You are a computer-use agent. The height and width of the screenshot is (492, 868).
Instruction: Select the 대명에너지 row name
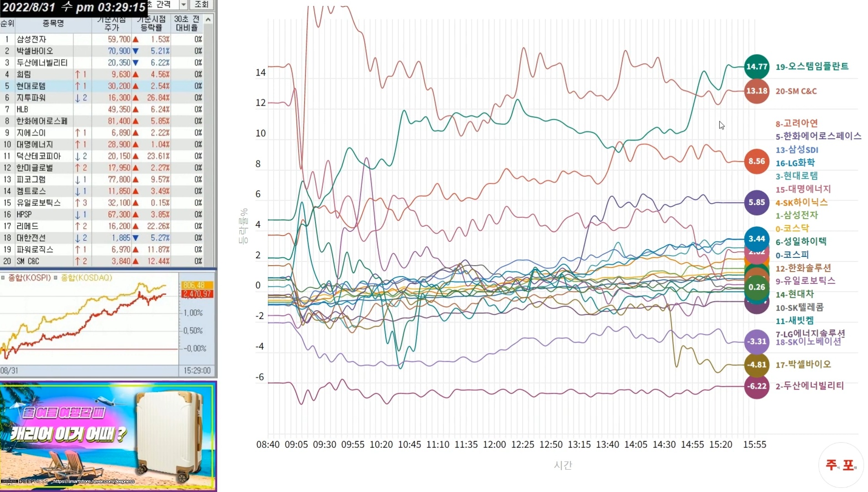coord(35,144)
